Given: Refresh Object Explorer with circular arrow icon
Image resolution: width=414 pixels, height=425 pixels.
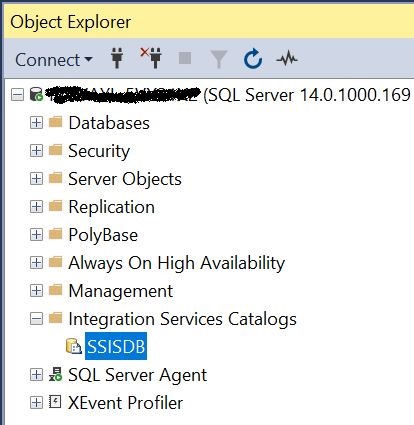Looking at the screenshot, I should pyautogui.click(x=253, y=59).
